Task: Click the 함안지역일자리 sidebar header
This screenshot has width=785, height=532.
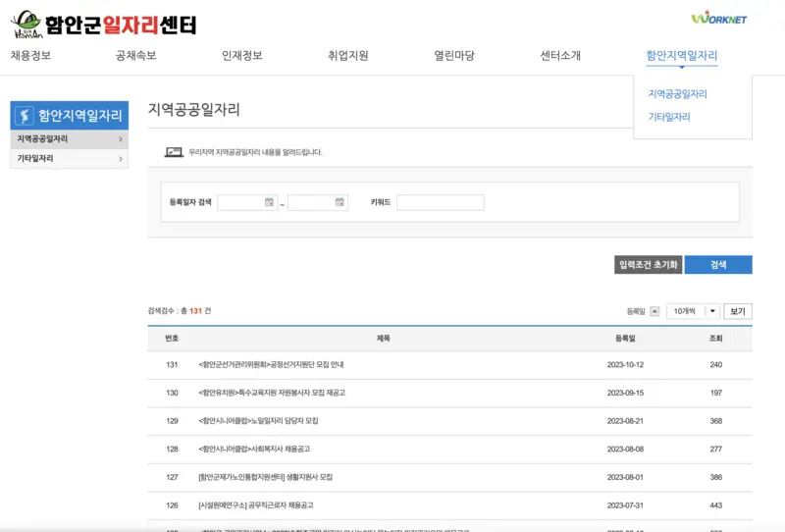Action: click(x=69, y=115)
